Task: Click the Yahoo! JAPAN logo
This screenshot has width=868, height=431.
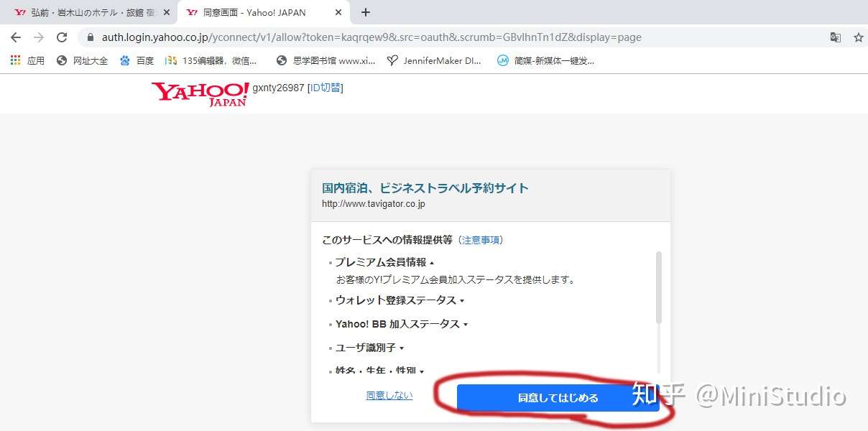Action: point(200,93)
